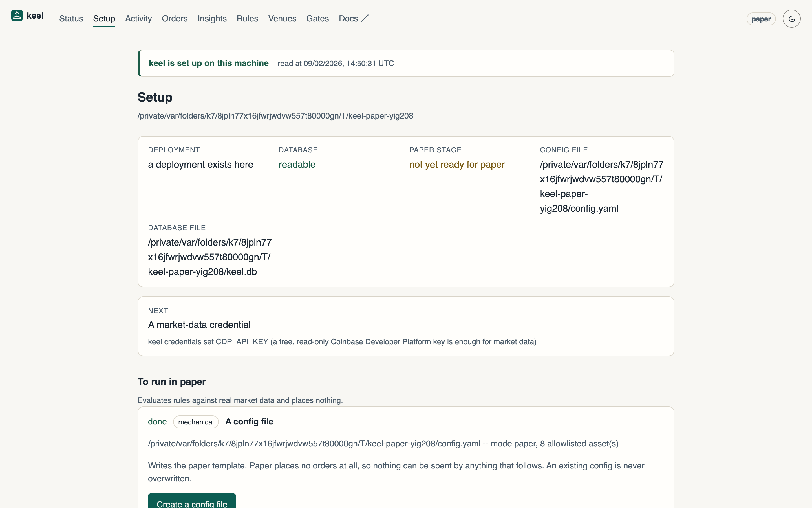Click the config.yaml path under CONFIG FILE
Screen dimensions: 812x508
click(x=602, y=187)
